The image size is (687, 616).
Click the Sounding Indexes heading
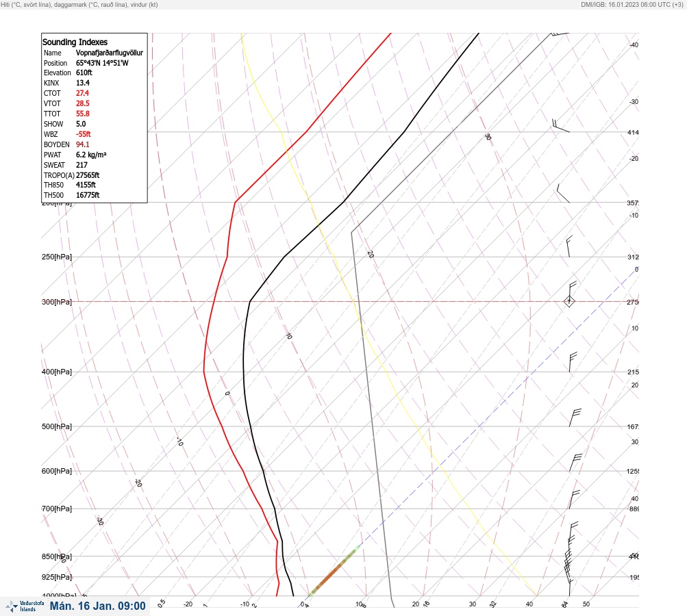coord(75,42)
